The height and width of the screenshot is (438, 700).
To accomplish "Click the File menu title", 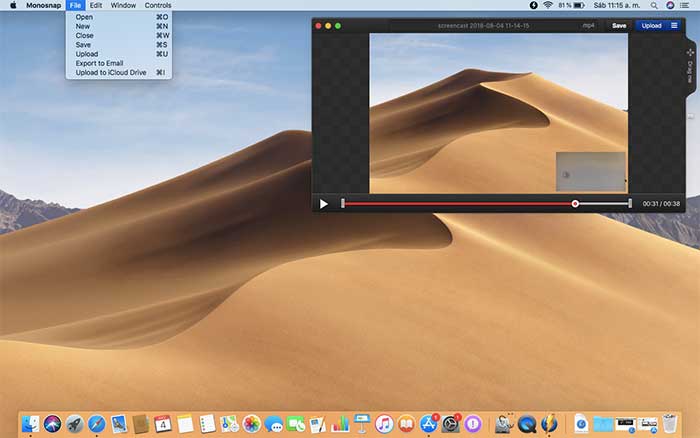I will tap(75, 5).
